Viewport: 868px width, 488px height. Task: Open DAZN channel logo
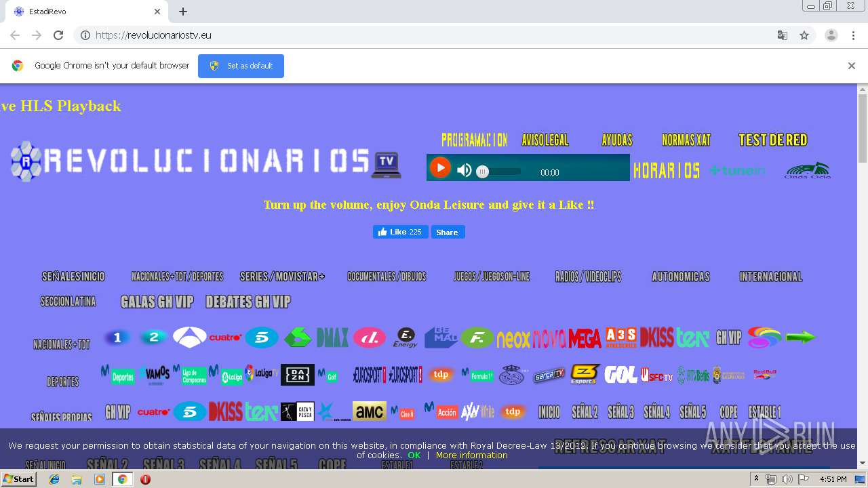click(x=298, y=374)
